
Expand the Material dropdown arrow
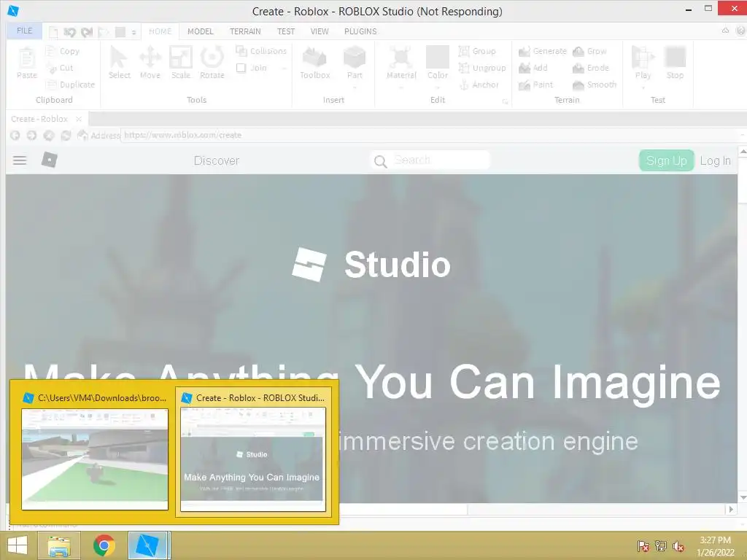401,87
